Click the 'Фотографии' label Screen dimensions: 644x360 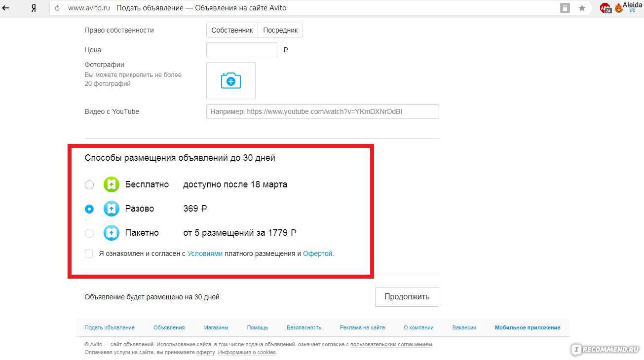coord(105,65)
